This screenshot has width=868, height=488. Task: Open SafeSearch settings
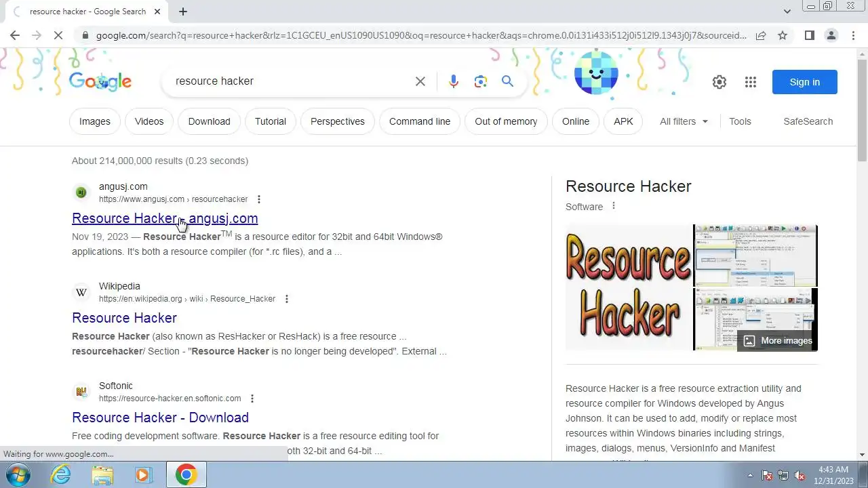[808, 121]
